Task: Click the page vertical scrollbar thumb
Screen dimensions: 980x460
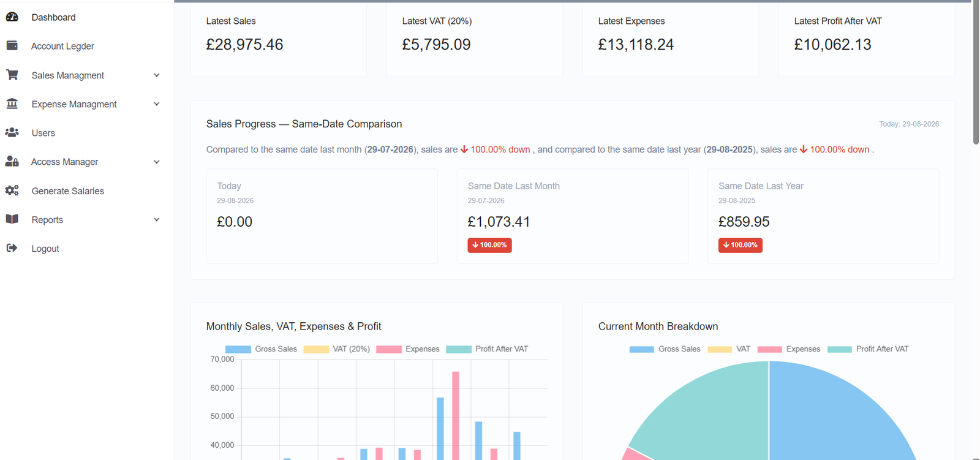Action: tap(976, 72)
